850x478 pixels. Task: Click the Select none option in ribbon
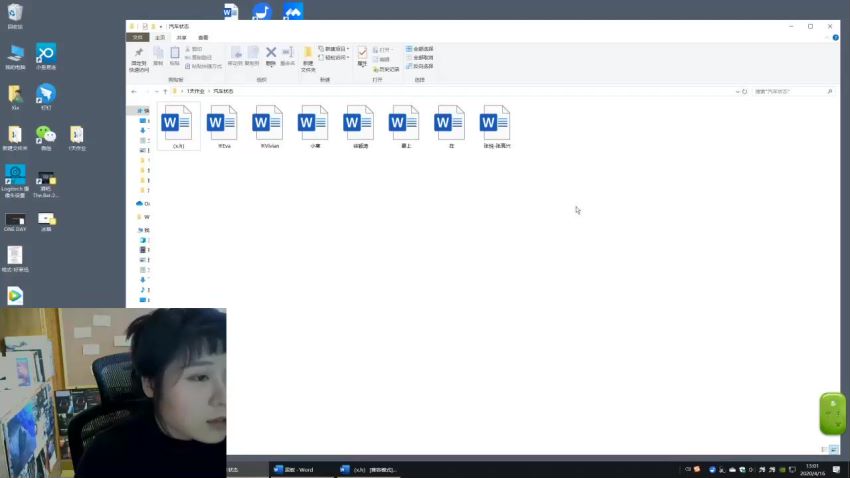pyautogui.click(x=420, y=57)
